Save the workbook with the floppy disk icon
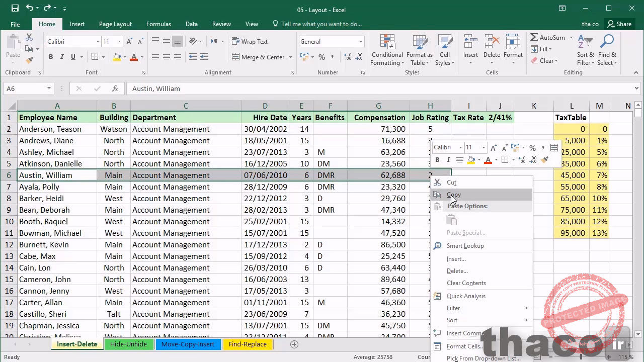 15,8
